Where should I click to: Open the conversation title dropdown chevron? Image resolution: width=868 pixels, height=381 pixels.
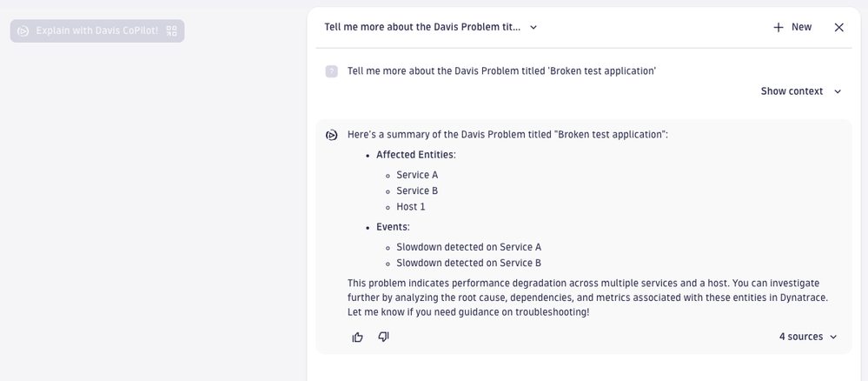pos(533,27)
